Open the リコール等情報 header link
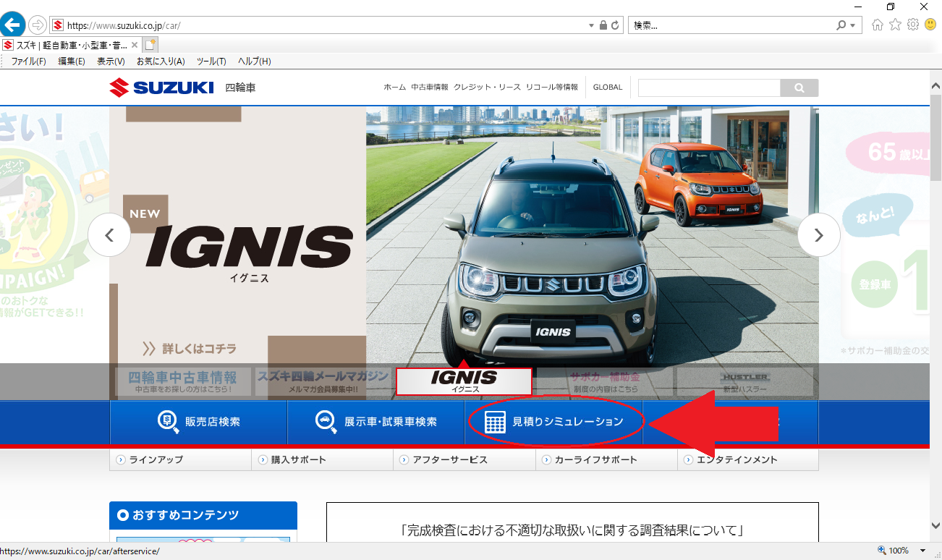 point(552,87)
